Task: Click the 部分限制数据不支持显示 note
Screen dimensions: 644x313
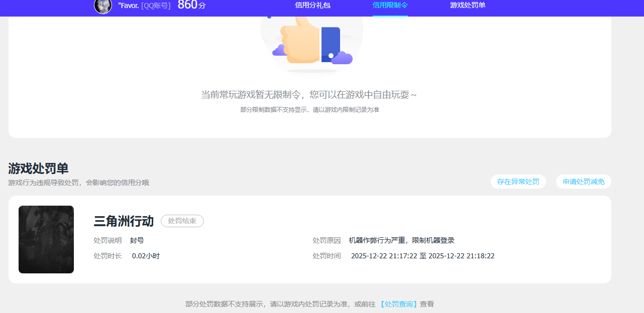Action: click(x=309, y=109)
